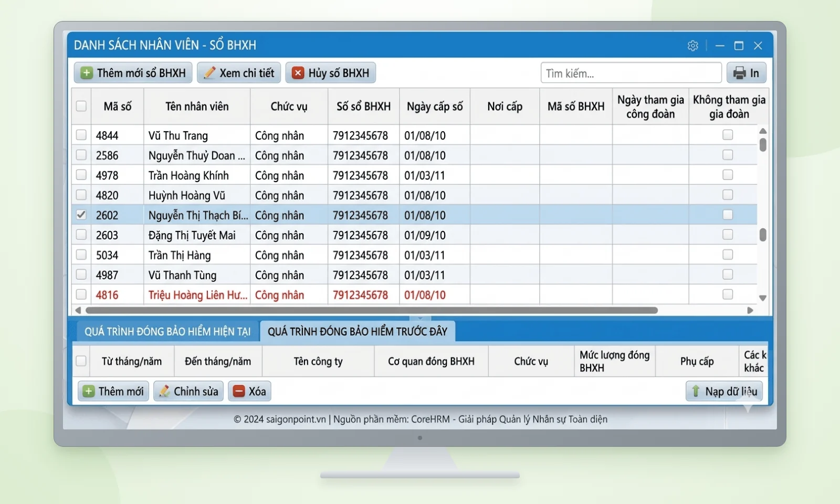840x504 pixels.
Task: Focus the Tìm kiếm search field
Action: point(631,73)
